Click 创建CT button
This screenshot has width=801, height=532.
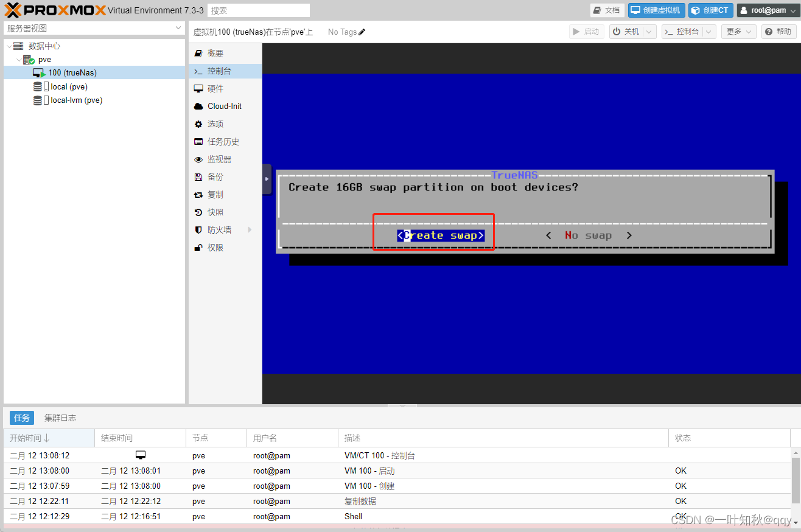click(x=710, y=10)
